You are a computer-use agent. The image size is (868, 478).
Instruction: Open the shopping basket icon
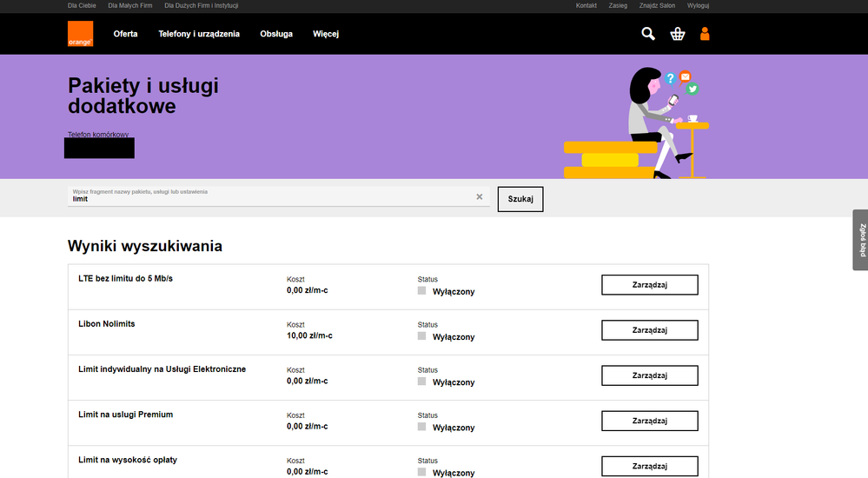(x=678, y=34)
